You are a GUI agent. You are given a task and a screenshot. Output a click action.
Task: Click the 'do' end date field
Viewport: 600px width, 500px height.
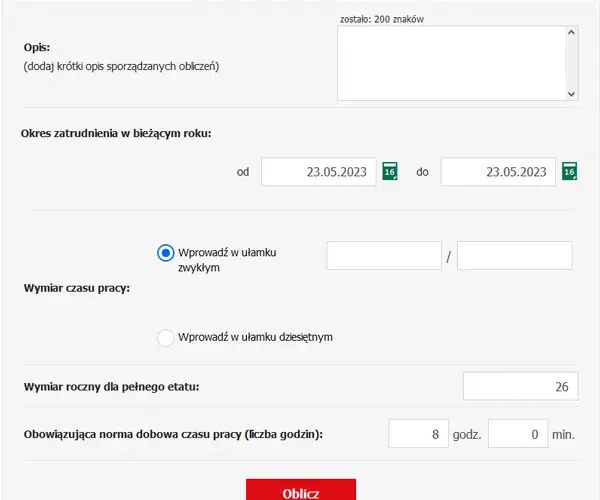(498, 172)
